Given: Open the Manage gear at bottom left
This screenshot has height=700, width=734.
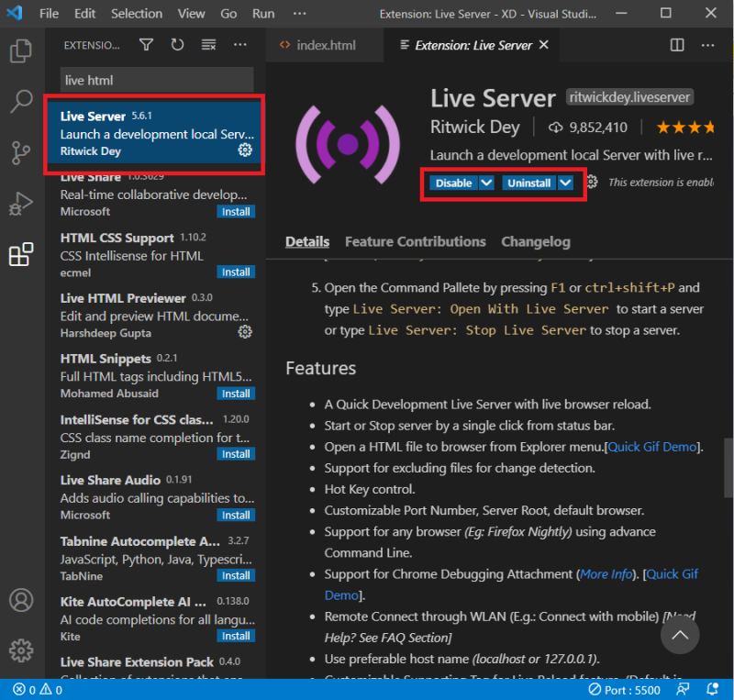Looking at the screenshot, I should (x=21, y=650).
